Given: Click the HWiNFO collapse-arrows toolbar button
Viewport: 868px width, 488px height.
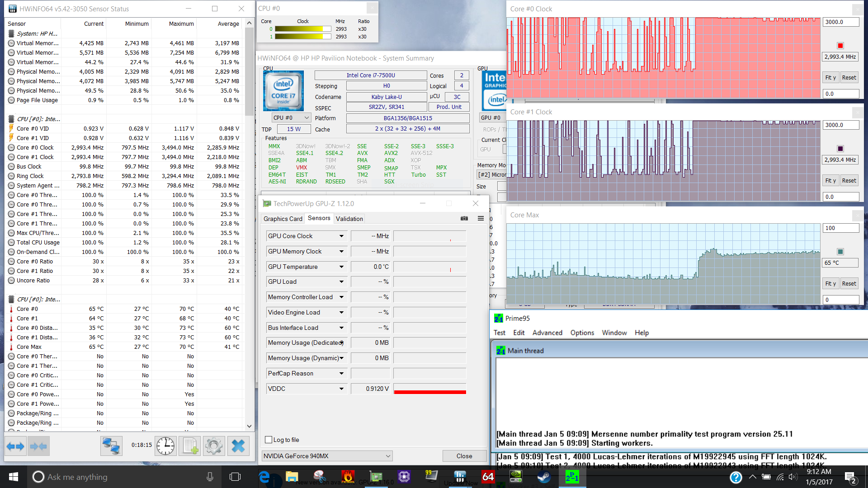Looking at the screenshot, I should [38, 446].
